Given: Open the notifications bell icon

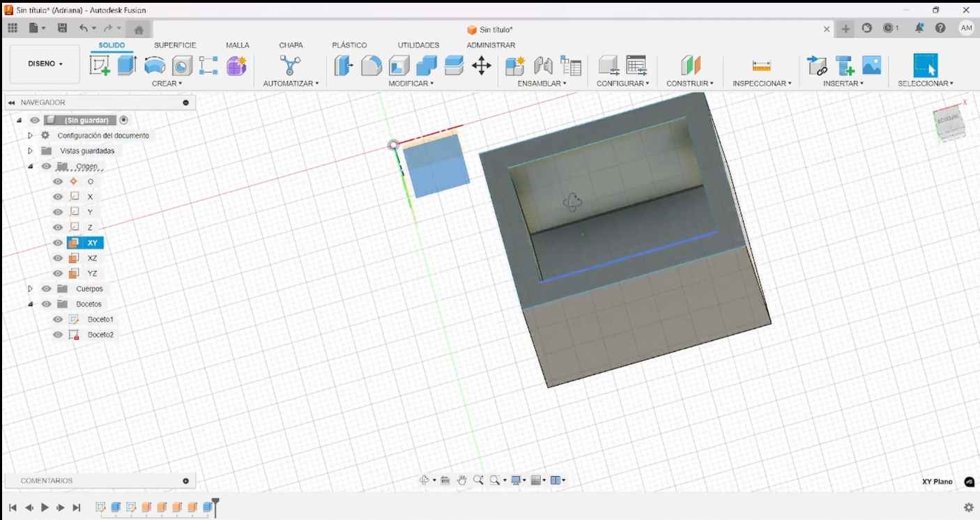Looking at the screenshot, I should pos(919,28).
